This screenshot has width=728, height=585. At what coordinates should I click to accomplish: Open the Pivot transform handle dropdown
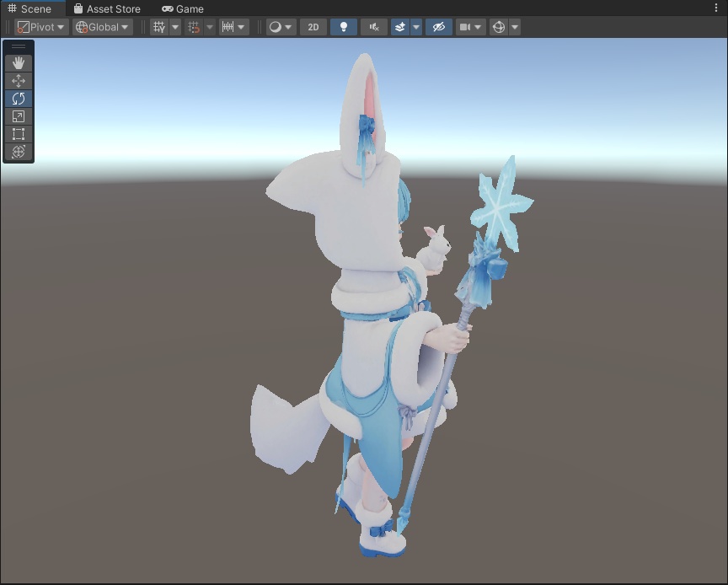coord(40,26)
